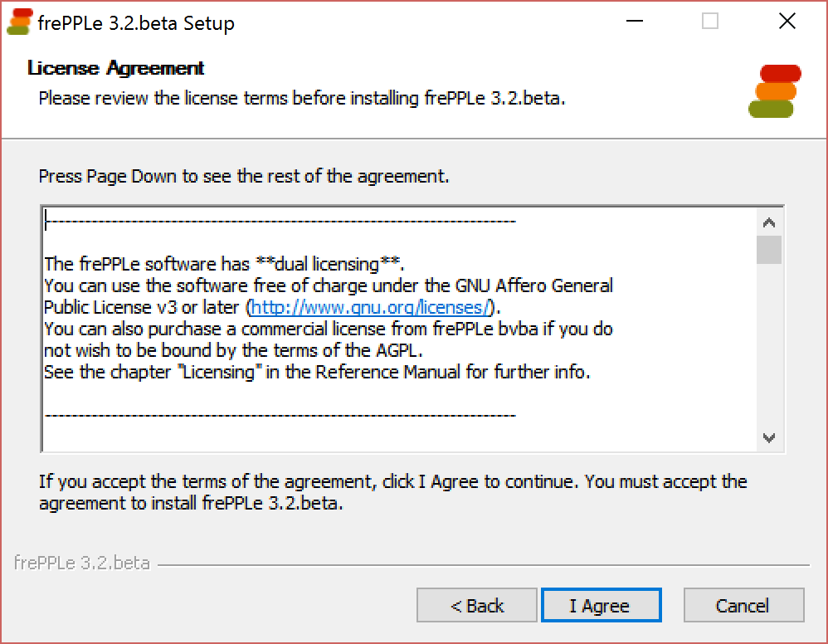Click the greyed-out maximize button
Image resolution: width=828 pixels, height=644 pixels.
(710, 22)
